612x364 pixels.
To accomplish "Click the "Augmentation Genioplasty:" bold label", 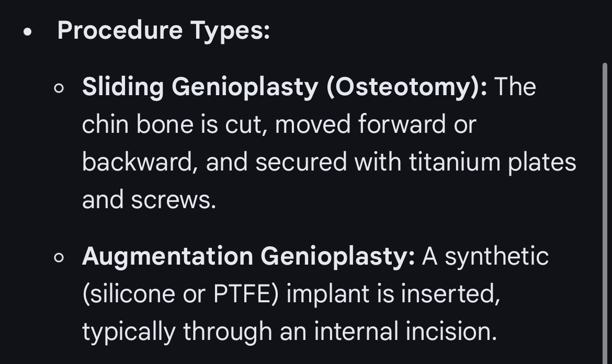I will 248,256.
